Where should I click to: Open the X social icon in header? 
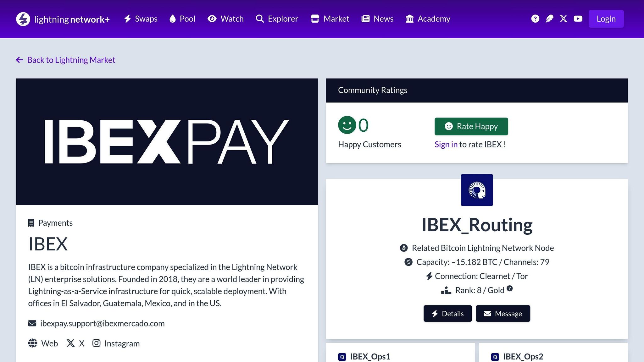coord(563,19)
